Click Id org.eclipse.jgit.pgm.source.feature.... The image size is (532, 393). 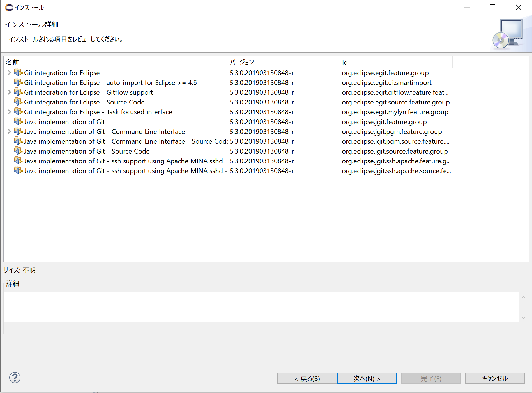396,141
